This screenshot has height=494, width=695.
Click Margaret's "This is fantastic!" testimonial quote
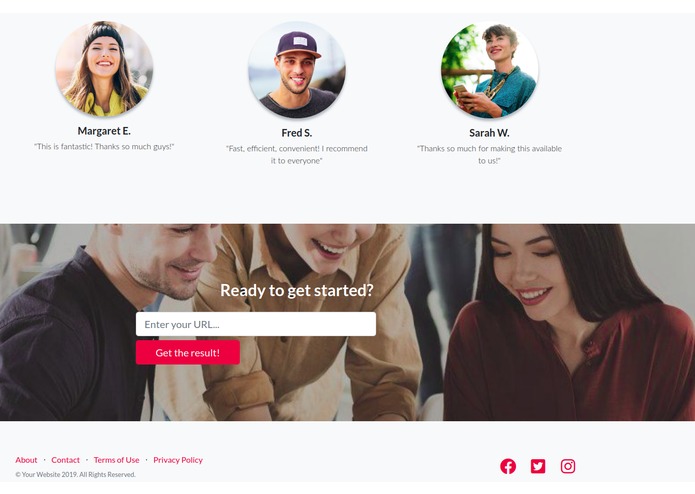104,146
